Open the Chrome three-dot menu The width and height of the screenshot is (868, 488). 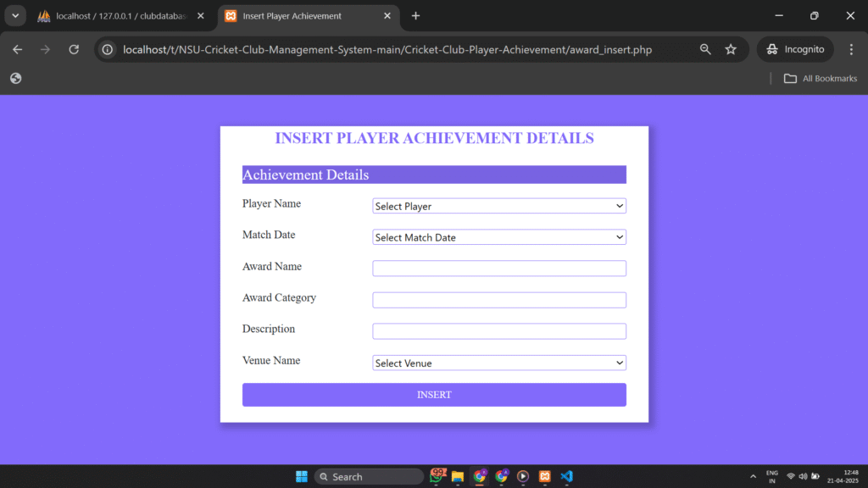851,49
